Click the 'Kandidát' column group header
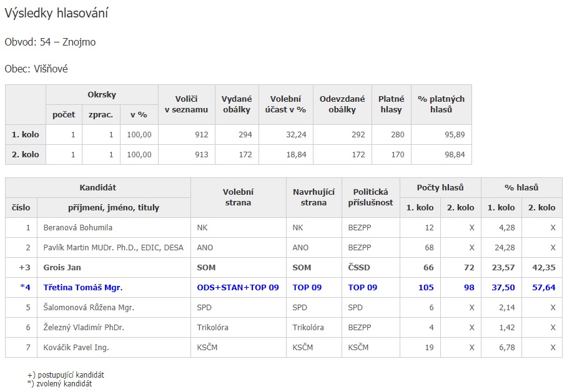The height and width of the screenshot is (392, 572). click(98, 188)
